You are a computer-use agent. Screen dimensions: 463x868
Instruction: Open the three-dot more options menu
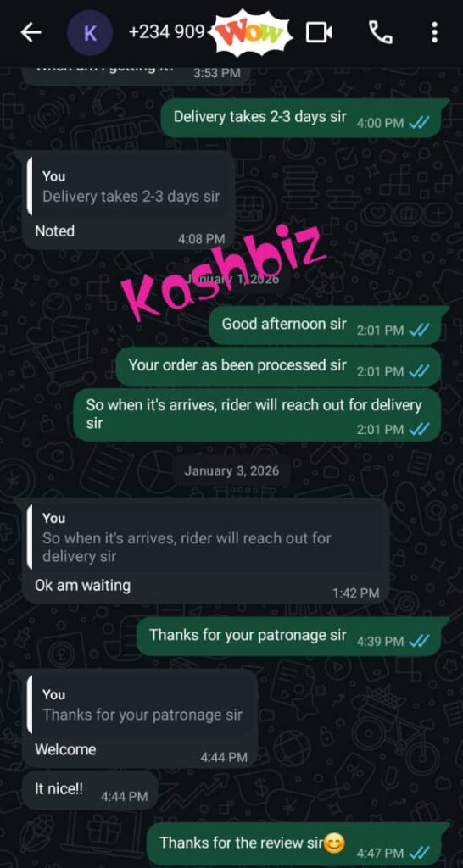[434, 33]
